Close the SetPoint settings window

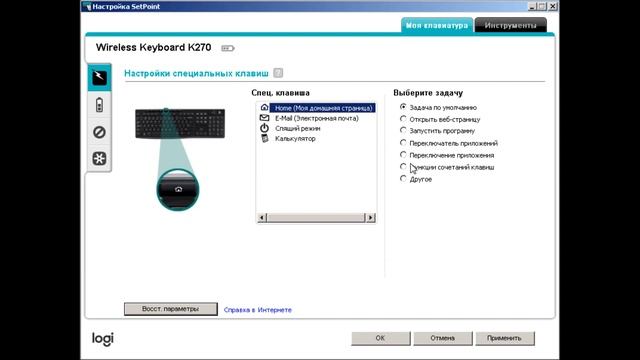[x=553, y=6]
